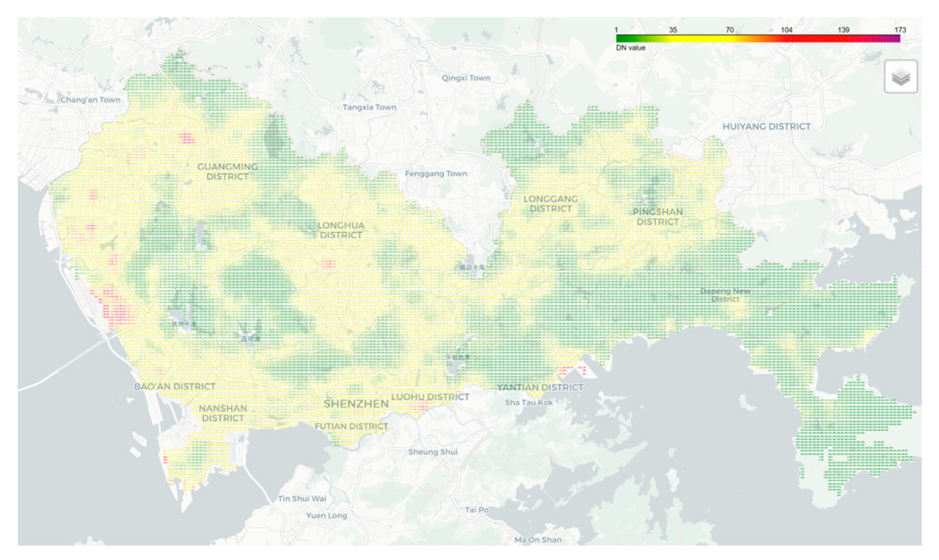Click the 'DN value' legend caption
Viewport: 939px width, 560px height.
click(x=630, y=48)
